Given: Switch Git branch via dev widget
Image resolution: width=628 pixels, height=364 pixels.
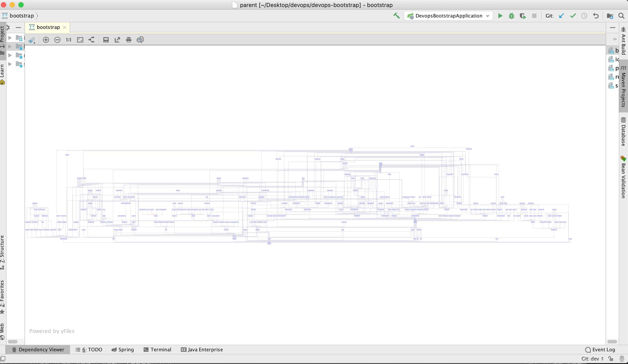Looking at the screenshot, I should pos(592,359).
